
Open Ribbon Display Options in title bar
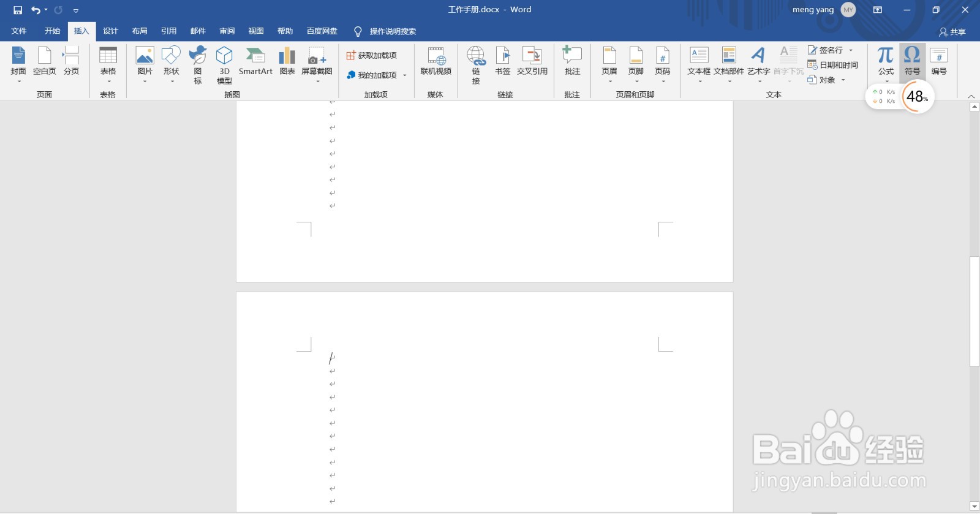pos(878,10)
